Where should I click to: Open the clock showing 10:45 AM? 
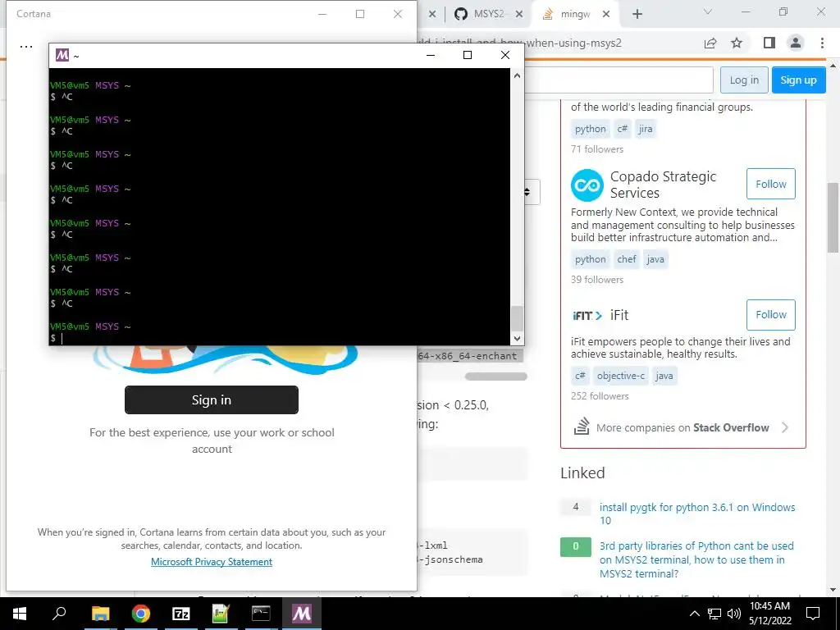769,614
